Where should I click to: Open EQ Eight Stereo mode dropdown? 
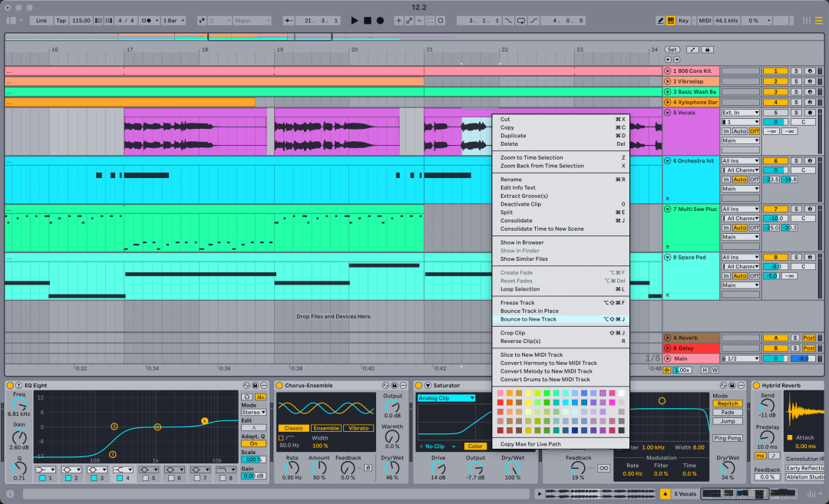253,413
